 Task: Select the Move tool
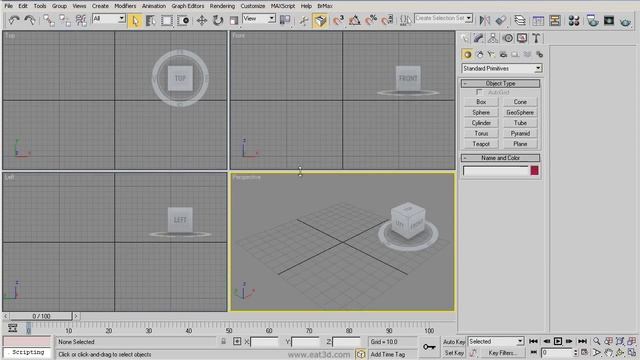(x=202, y=20)
